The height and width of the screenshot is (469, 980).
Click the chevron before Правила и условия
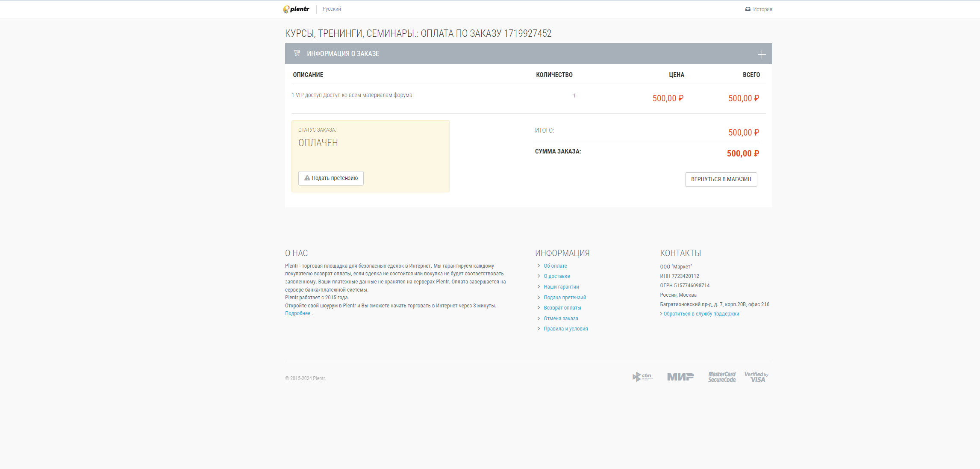(539, 329)
